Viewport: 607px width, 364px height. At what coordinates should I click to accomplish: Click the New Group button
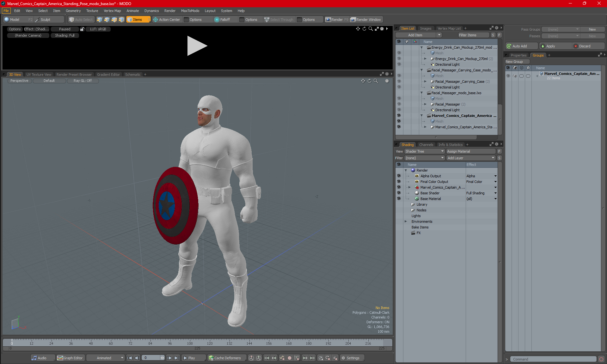(x=517, y=62)
